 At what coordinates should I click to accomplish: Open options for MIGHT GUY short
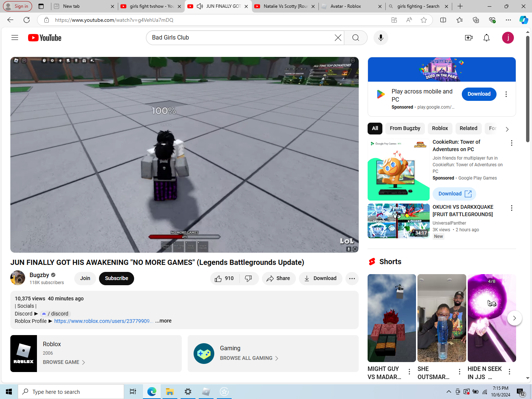(409, 372)
